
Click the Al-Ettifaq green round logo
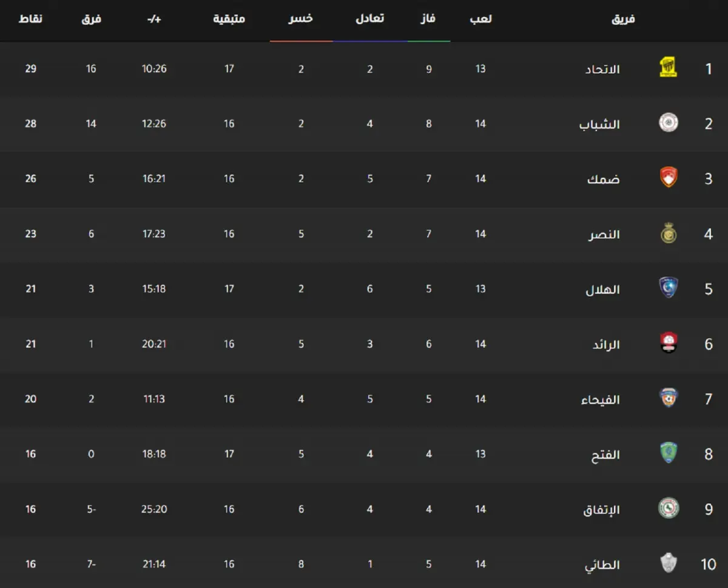click(x=668, y=509)
